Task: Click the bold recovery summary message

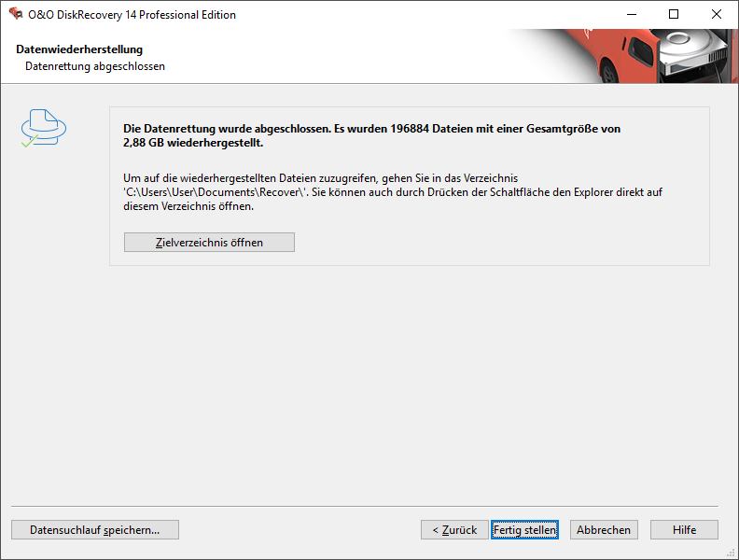Action: pos(372,135)
